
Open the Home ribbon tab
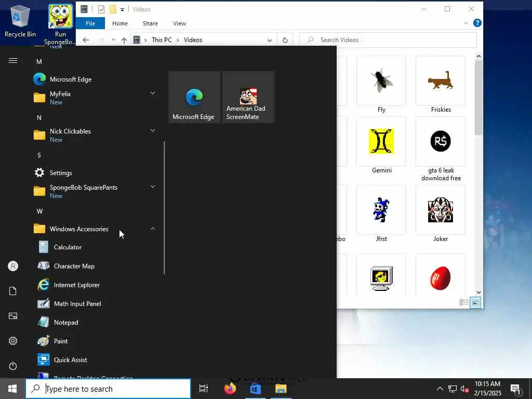[120, 23]
